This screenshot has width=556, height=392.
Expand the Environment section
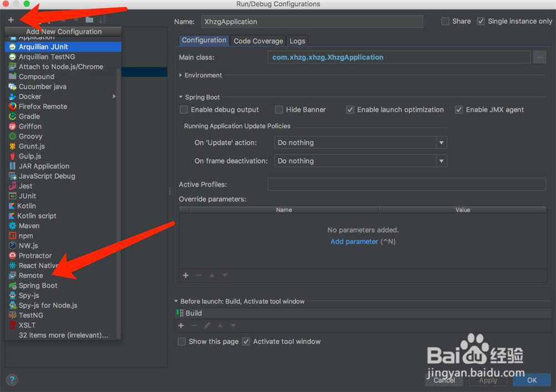click(x=181, y=75)
